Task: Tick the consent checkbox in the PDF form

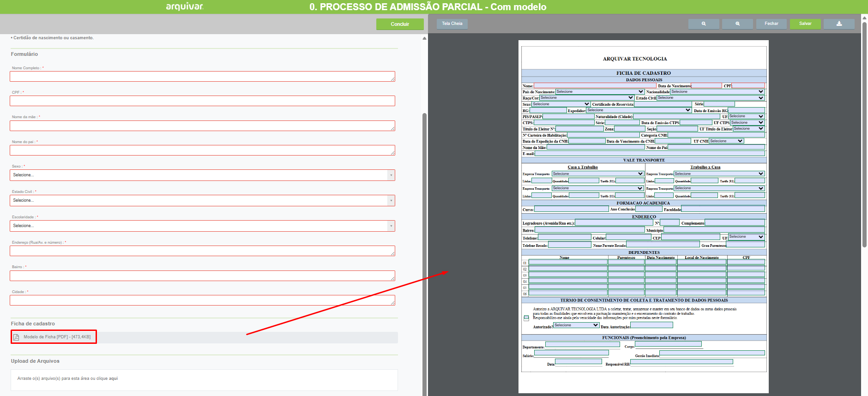Action: pyautogui.click(x=526, y=318)
